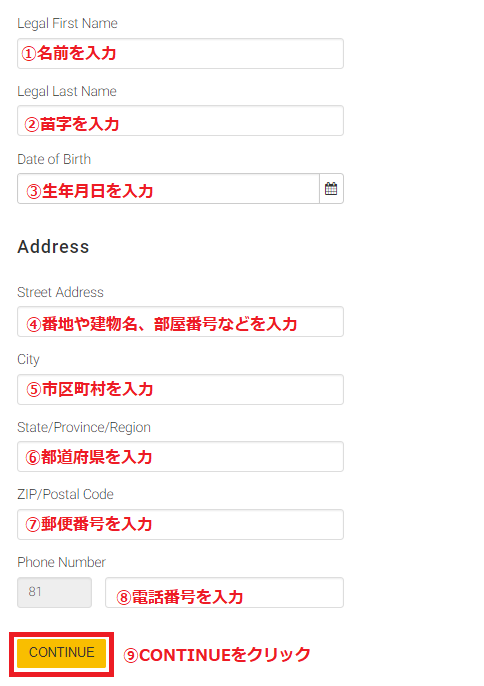This screenshot has width=484, height=686.
Task: Click the yellow CONTINUE button
Action: pyautogui.click(x=62, y=653)
